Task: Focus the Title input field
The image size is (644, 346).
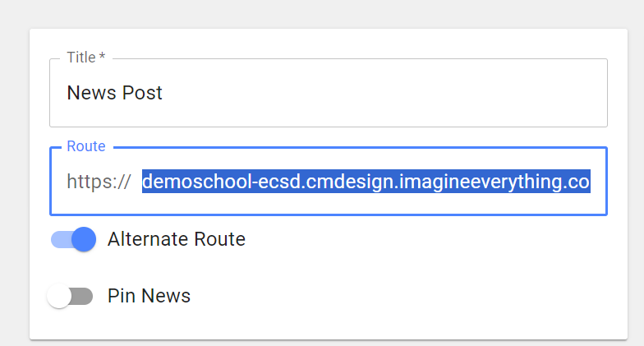Action: click(x=329, y=93)
